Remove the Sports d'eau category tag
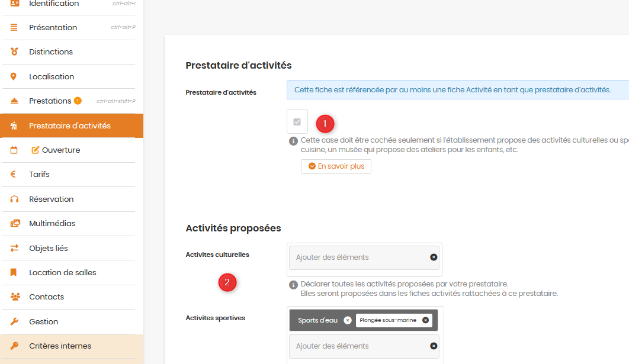This screenshot has height=364, width=629. point(348,320)
